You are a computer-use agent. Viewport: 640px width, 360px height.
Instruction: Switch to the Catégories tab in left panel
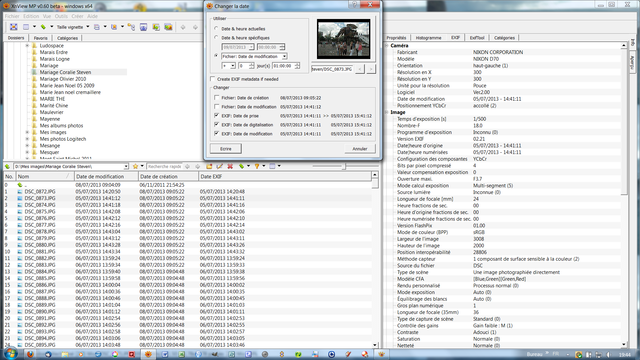(x=67, y=38)
